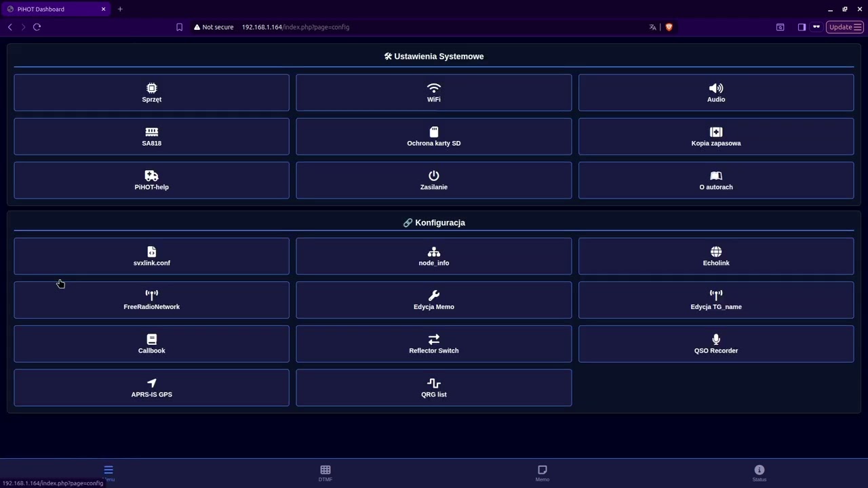Click the Not secure site warning
Image resolution: width=868 pixels, height=488 pixels.
pos(214,27)
